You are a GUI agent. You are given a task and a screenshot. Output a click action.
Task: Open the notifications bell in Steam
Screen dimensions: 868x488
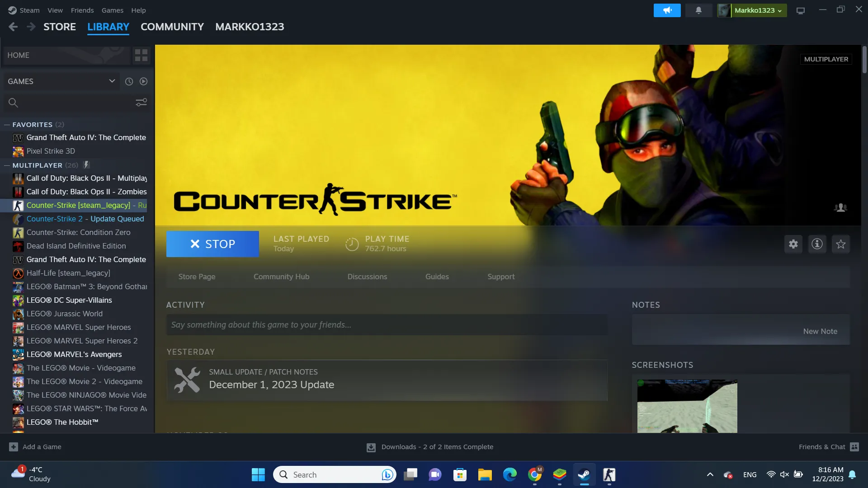tap(698, 10)
